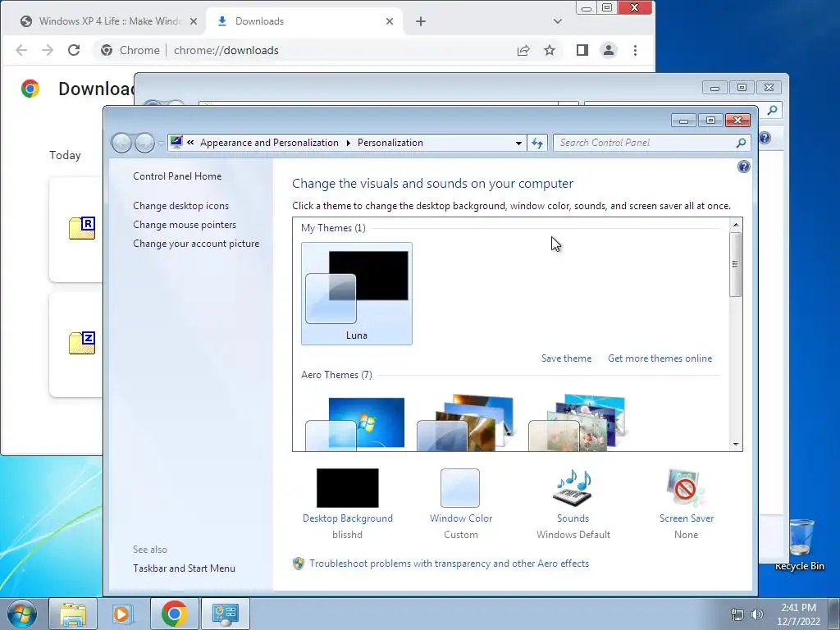840x630 pixels.
Task: Select the Architecture Aero theme thumbnail
Action: point(466,423)
